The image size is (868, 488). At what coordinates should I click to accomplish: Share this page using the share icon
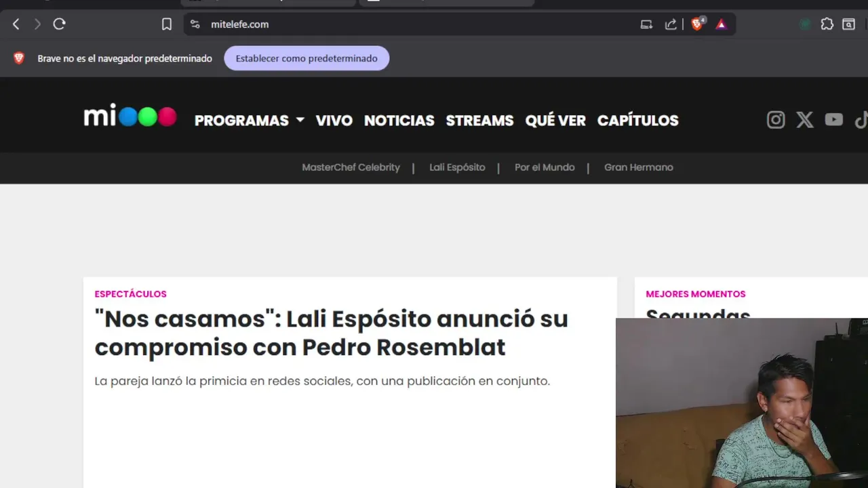point(671,24)
